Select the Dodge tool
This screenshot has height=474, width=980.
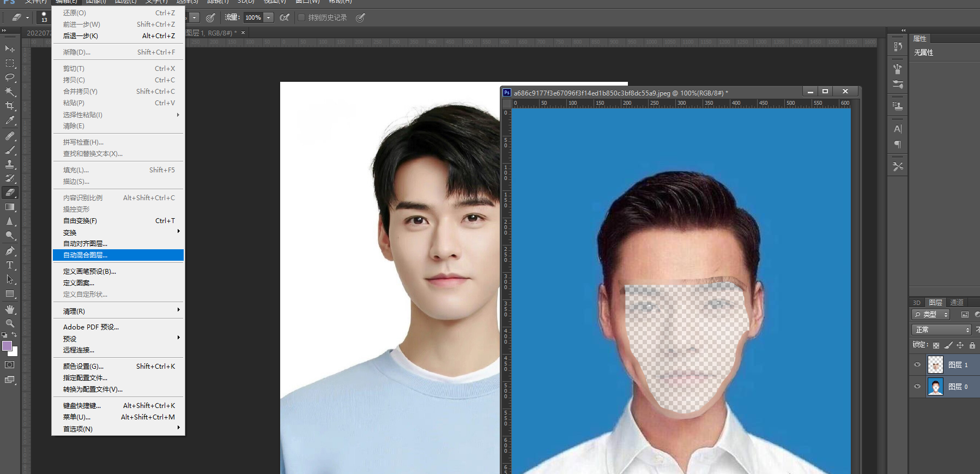click(10, 236)
